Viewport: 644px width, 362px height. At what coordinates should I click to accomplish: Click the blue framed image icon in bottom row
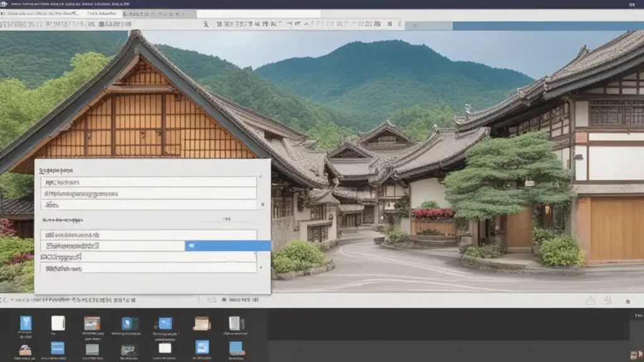[201, 348]
